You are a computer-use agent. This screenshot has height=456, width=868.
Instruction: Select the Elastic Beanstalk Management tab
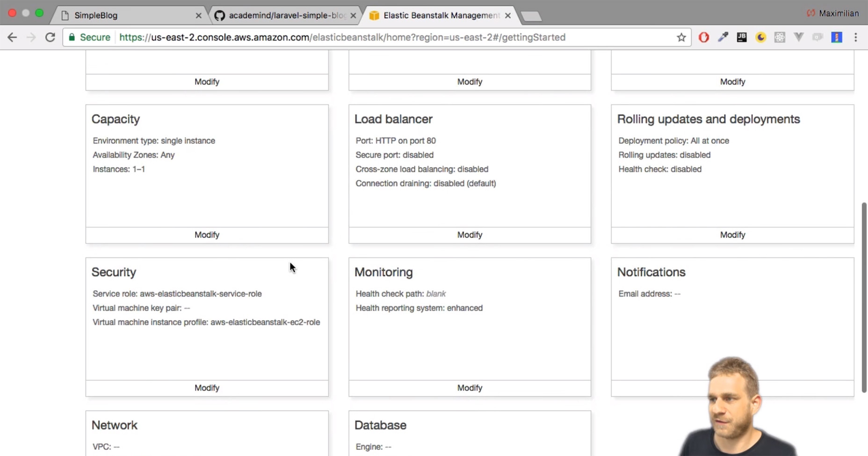(x=440, y=15)
